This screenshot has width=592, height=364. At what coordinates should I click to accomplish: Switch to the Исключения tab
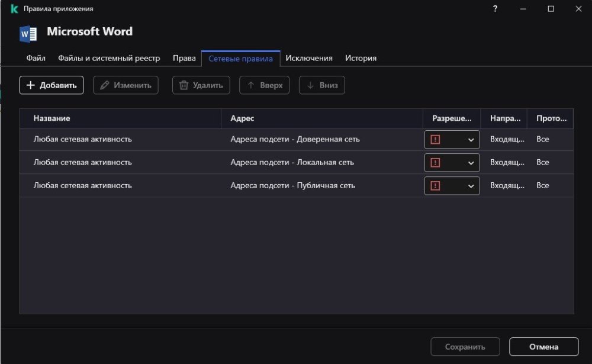point(310,58)
